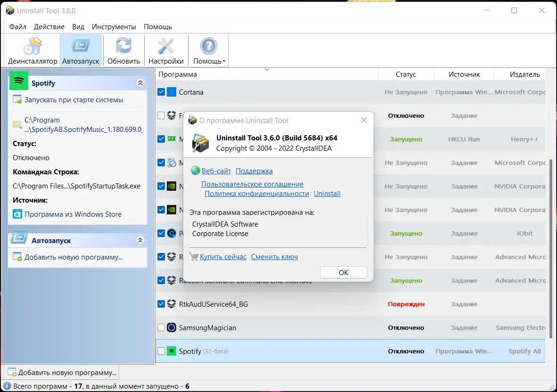The height and width of the screenshot is (392, 557).
Task: Click the first NVIDIA row icon
Action: [172, 186]
